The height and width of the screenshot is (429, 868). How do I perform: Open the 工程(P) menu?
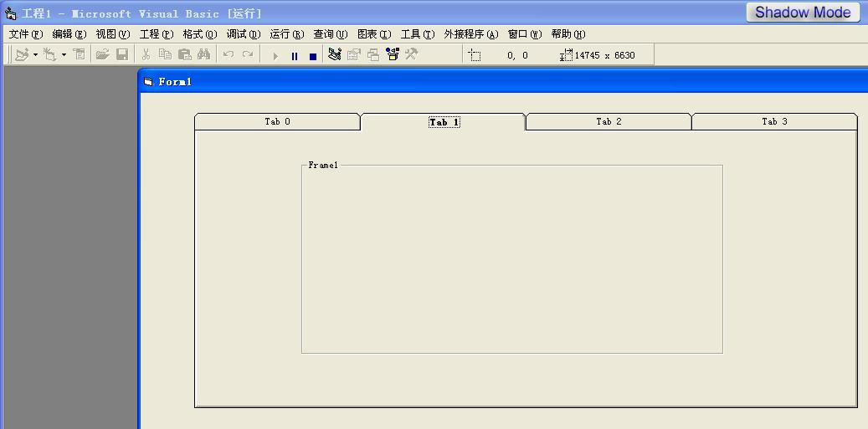(157, 34)
